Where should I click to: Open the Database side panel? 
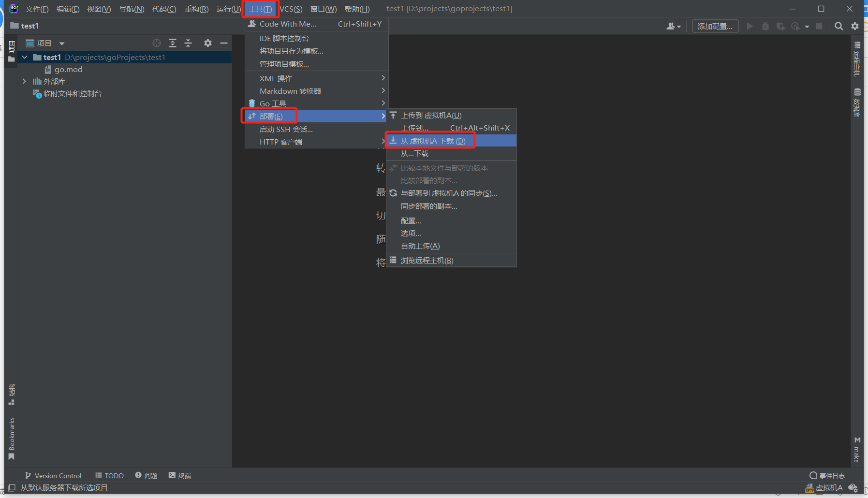click(x=857, y=103)
